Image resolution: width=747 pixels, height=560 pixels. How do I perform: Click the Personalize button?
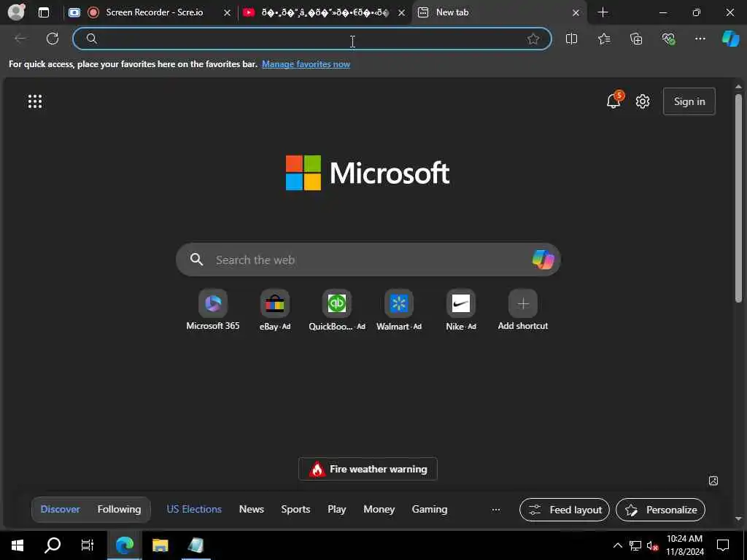pos(660,510)
